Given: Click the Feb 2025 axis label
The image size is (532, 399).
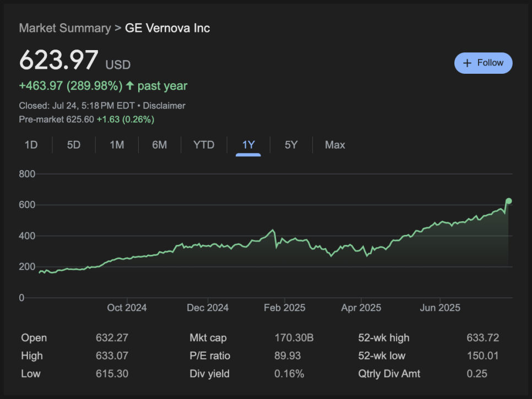Looking at the screenshot, I should click(x=284, y=308).
